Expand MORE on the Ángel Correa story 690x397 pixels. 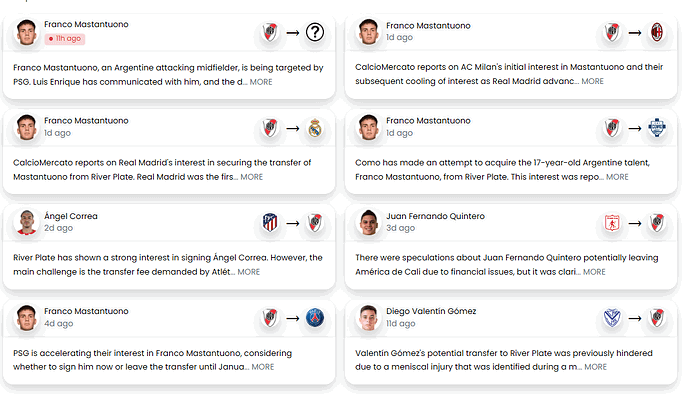click(x=249, y=272)
